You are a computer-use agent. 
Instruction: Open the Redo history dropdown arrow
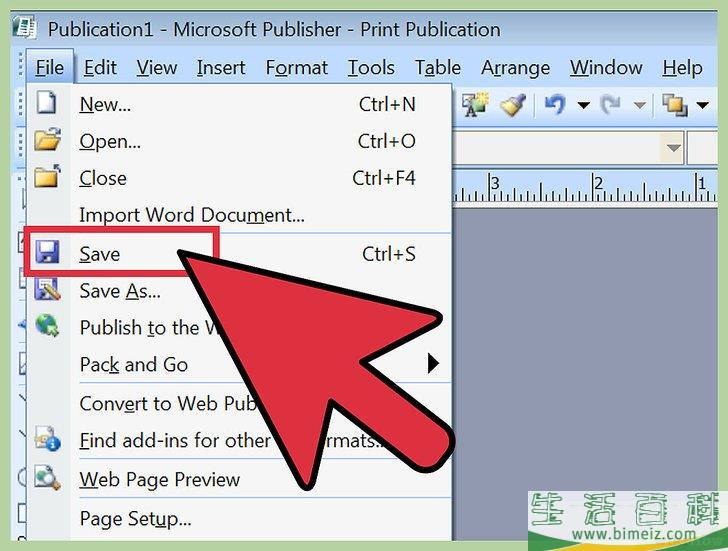pos(640,105)
